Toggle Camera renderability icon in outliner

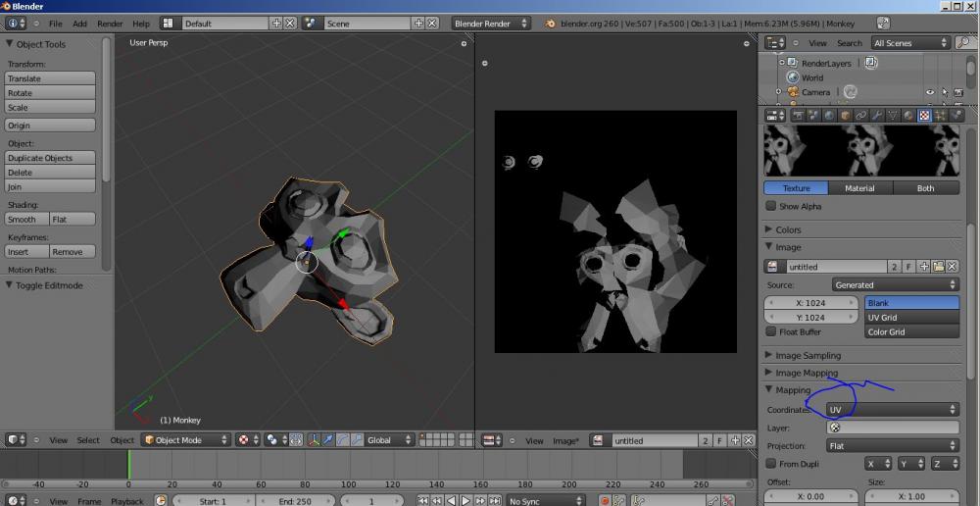coord(958,92)
